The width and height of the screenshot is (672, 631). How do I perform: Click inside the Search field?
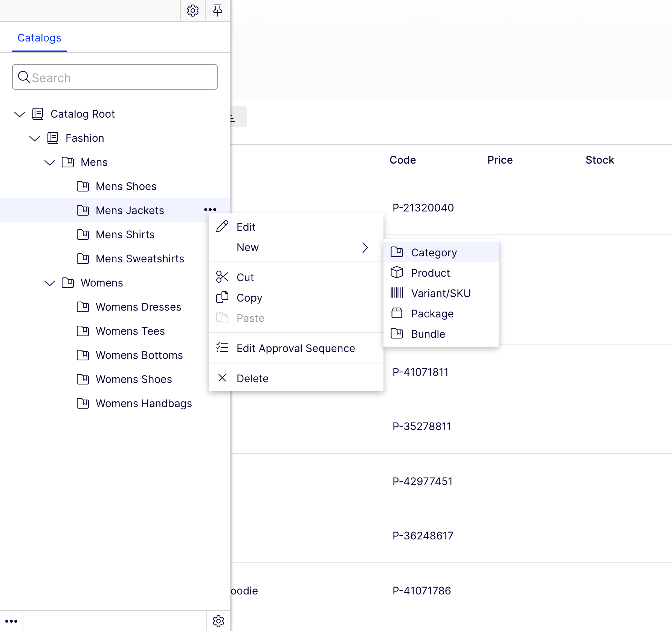pyautogui.click(x=115, y=77)
